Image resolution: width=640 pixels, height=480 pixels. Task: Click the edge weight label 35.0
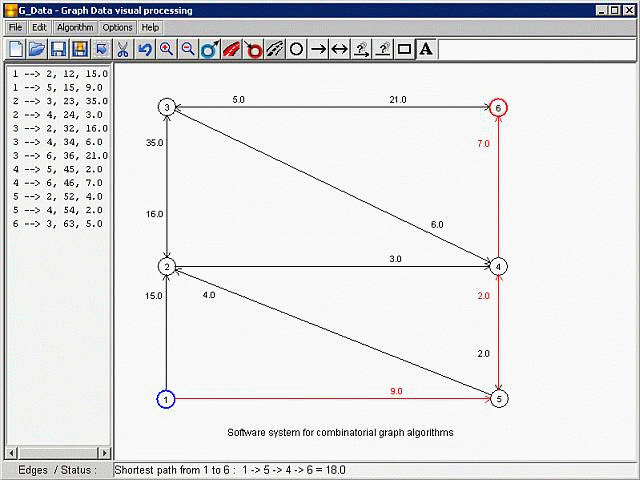tap(155, 142)
